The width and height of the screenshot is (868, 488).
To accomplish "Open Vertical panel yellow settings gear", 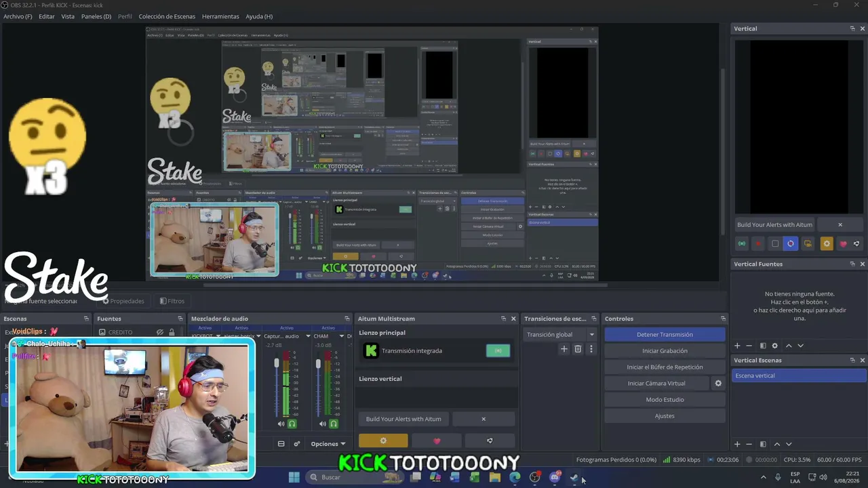I will [x=826, y=243].
